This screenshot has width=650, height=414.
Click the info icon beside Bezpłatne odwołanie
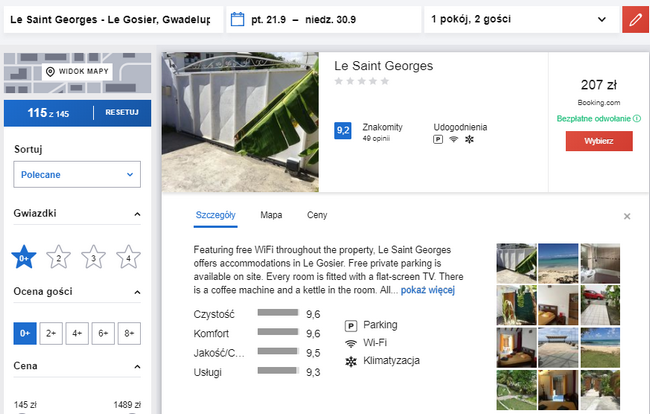pos(637,119)
